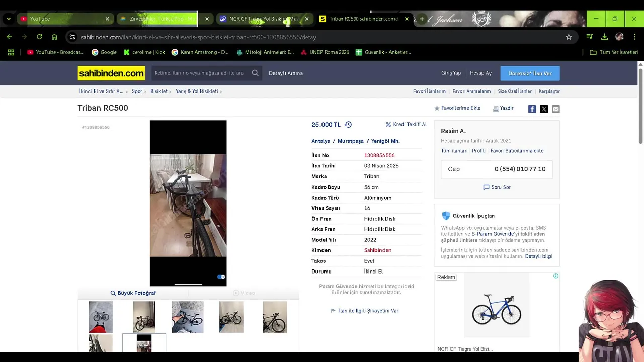The width and height of the screenshot is (644, 362).
Task: Open Detaylı bilgi security link
Action: (538, 256)
